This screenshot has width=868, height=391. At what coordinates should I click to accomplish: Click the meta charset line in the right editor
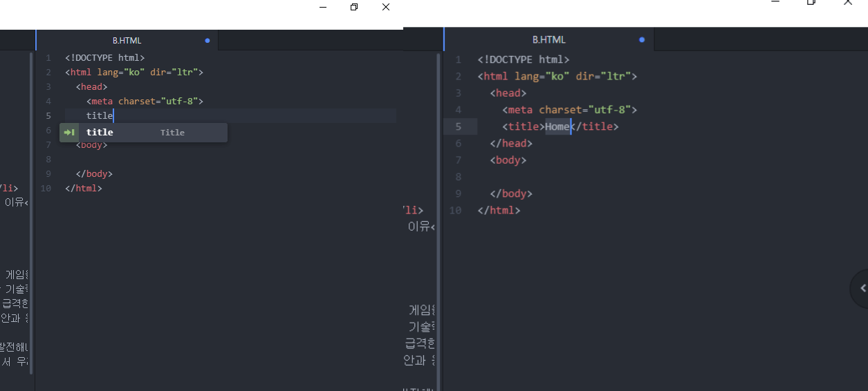pos(570,110)
